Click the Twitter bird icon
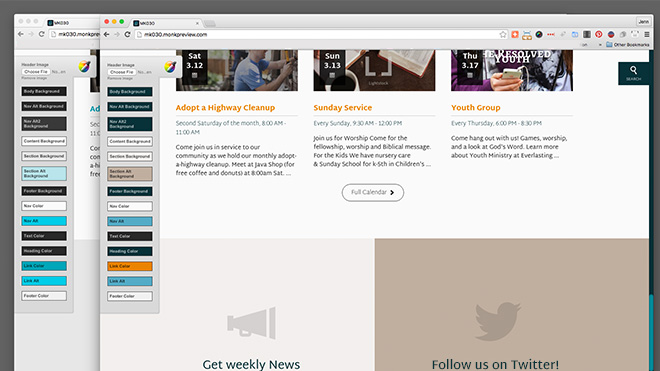Viewport: 660px width, 371px height. tap(498, 321)
